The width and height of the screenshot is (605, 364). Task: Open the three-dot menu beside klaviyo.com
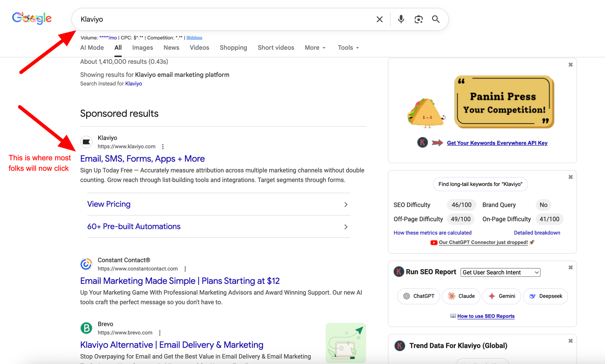163,147
